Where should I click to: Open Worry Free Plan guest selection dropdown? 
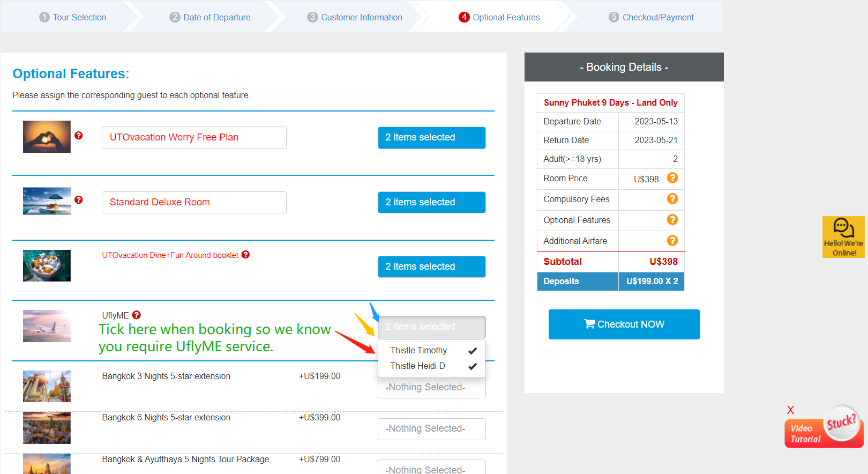coord(432,138)
